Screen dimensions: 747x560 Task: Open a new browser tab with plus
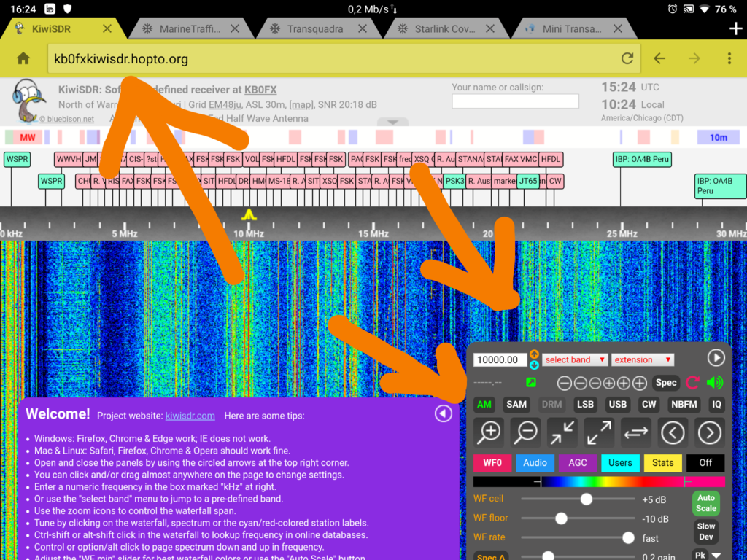[735, 29]
